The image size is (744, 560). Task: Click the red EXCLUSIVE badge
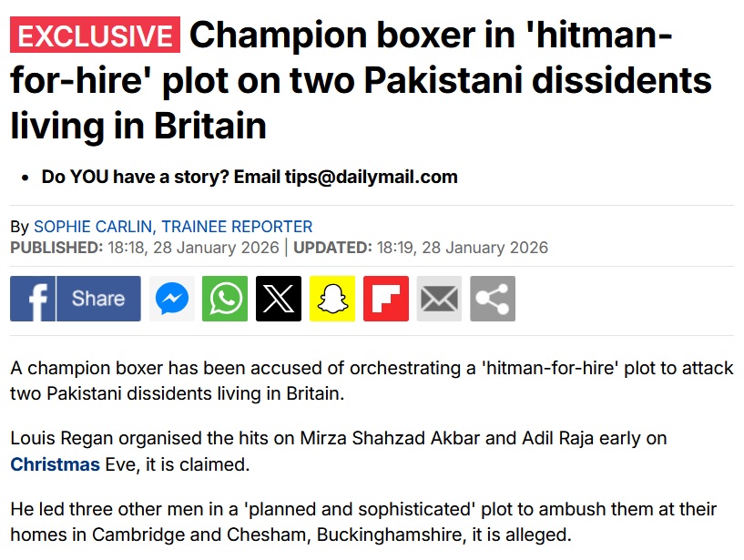95,36
